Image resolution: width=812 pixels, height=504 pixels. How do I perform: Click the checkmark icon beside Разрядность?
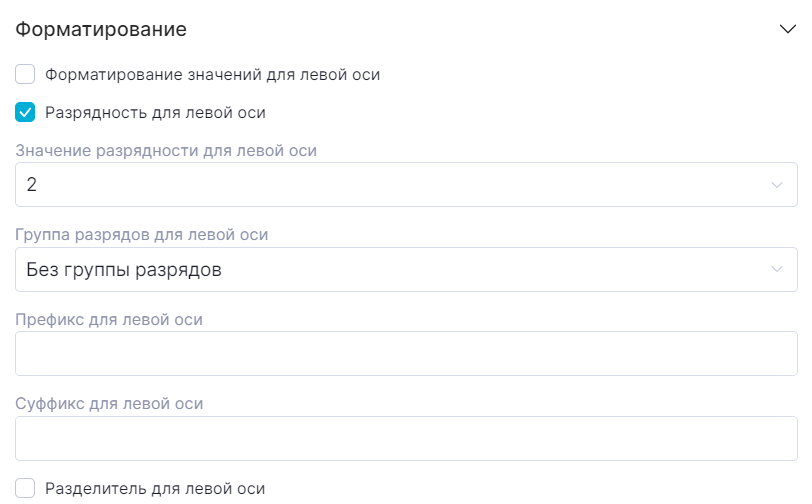[x=26, y=112]
